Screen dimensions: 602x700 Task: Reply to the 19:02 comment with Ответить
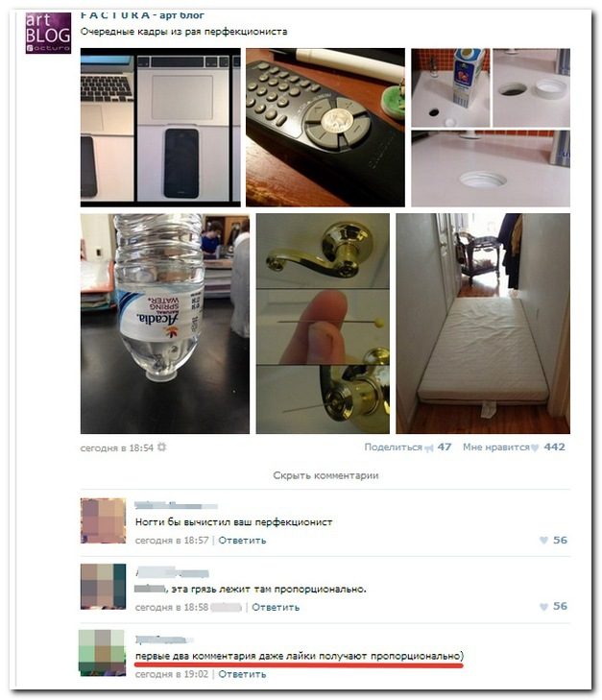point(242,674)
